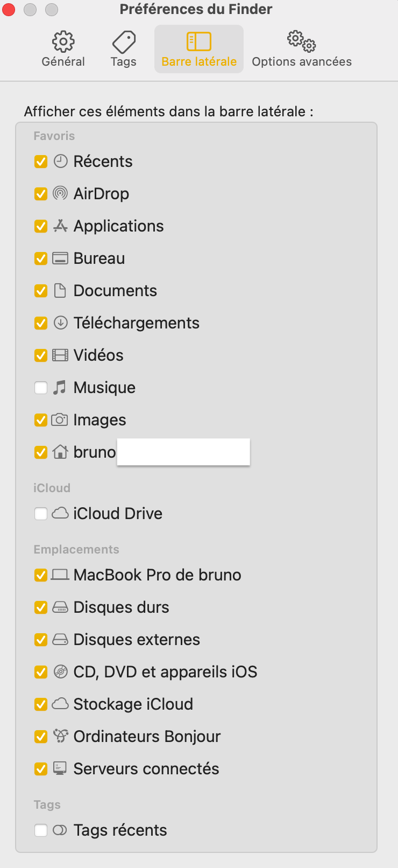Click the Vidéos film strip icon
The width and height of the screenshot is (398, 868).
[60, 355]
